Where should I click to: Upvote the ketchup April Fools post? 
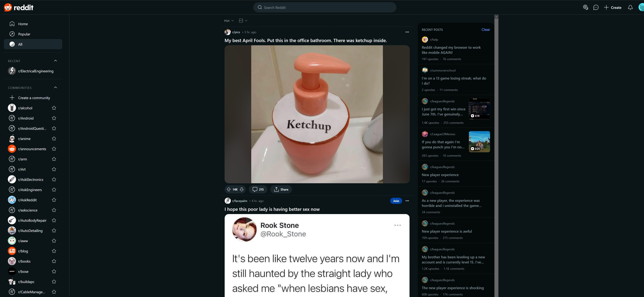(x=229, y=189)
